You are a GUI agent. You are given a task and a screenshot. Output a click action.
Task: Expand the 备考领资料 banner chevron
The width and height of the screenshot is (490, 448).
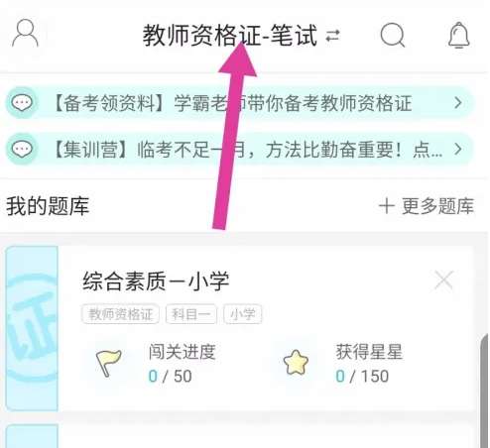point(458,103)
